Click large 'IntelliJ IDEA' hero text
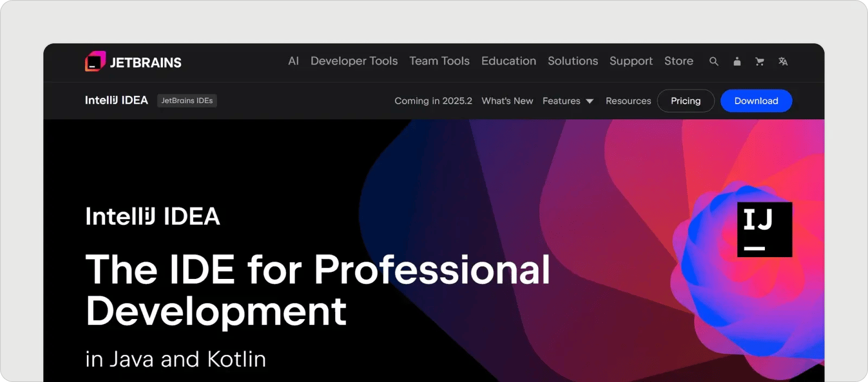This screenshot has width=868, height=382. point(152,217)
